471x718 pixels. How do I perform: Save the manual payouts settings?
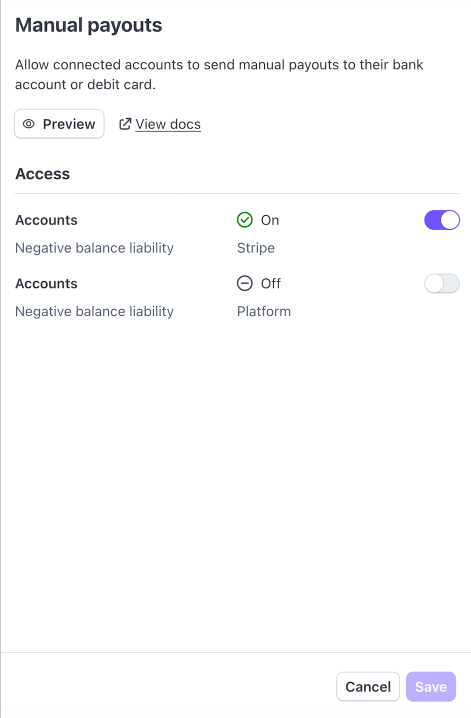(x=431, y=687)
